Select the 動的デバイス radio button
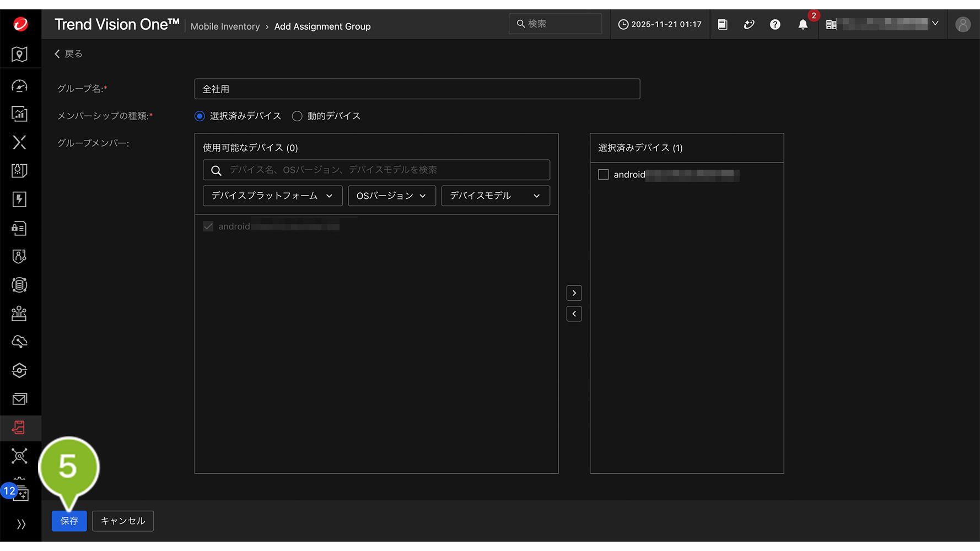Viewport: 980px width, 551px height. tap(297, 116)
